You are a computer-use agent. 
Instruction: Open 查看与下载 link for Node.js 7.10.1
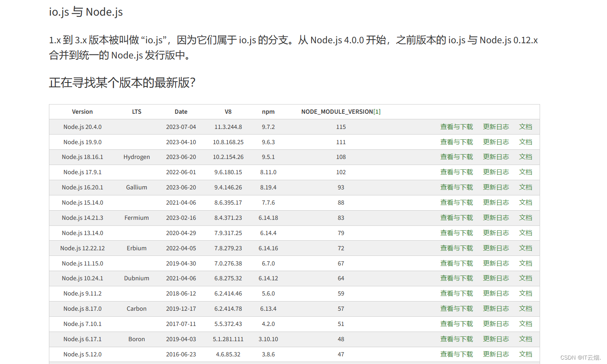(x=457, y=324)
